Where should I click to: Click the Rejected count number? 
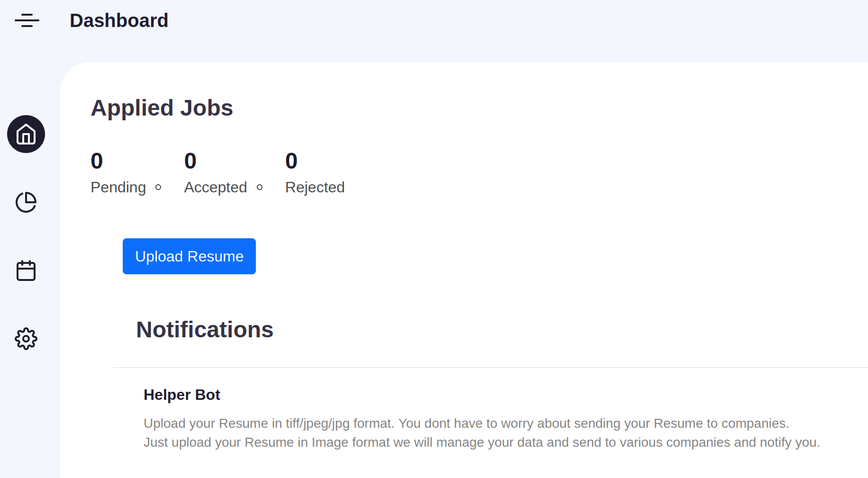click(291, 161)
